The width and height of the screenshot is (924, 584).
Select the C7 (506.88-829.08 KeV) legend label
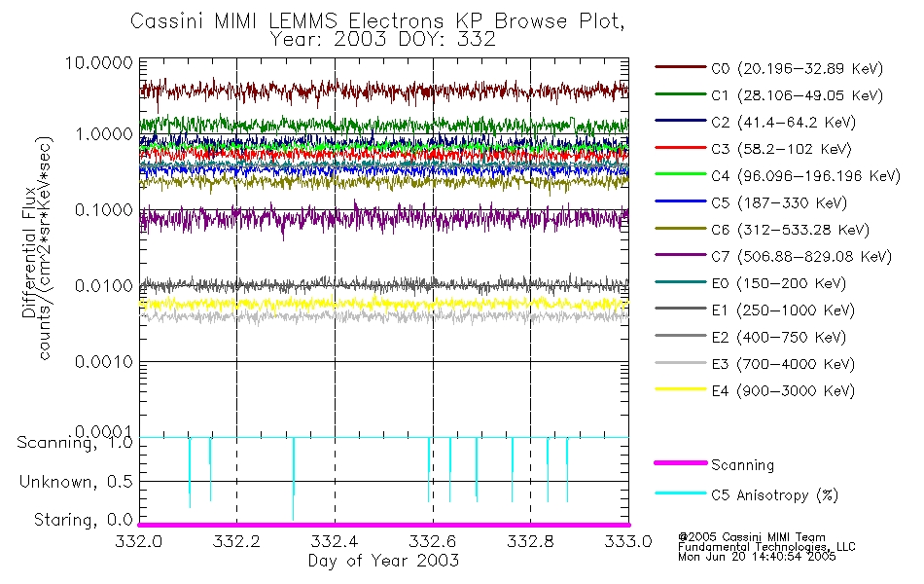[801, 257]
